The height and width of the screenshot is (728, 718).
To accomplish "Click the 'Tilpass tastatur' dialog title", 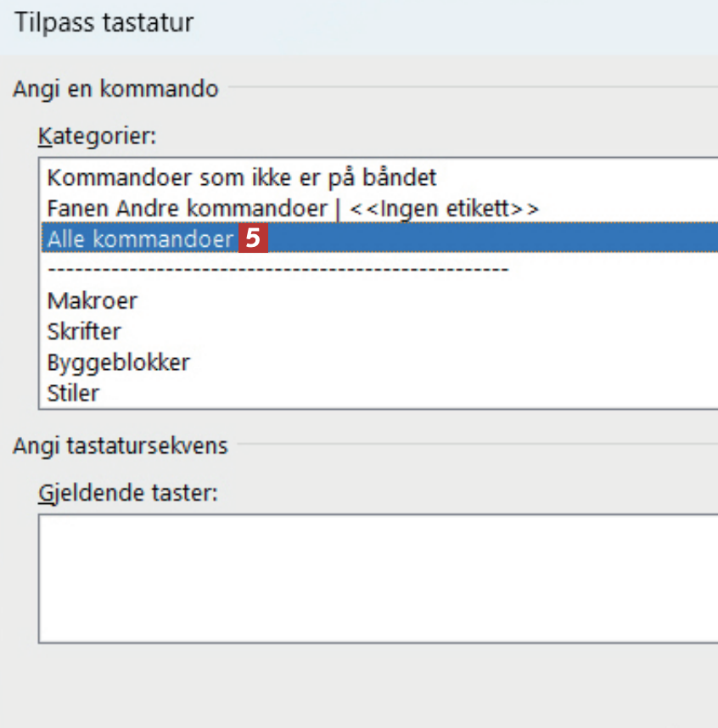I will [104, 23].
